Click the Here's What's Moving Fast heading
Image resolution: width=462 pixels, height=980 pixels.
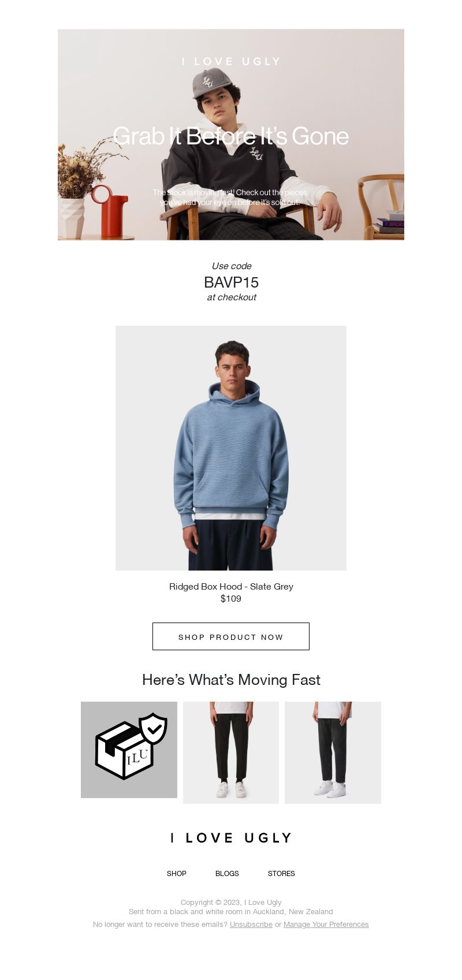coord(231,680)
